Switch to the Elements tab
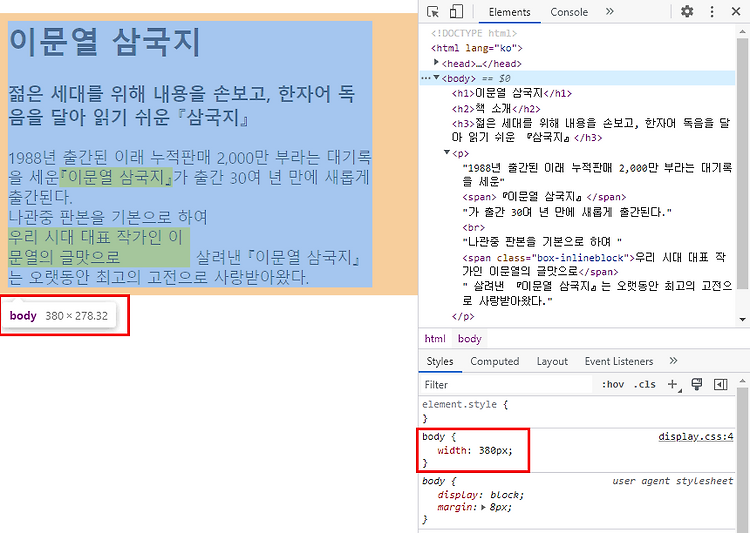Image resolution: width=750 pixels, height=533 pixels. (509, 12)
